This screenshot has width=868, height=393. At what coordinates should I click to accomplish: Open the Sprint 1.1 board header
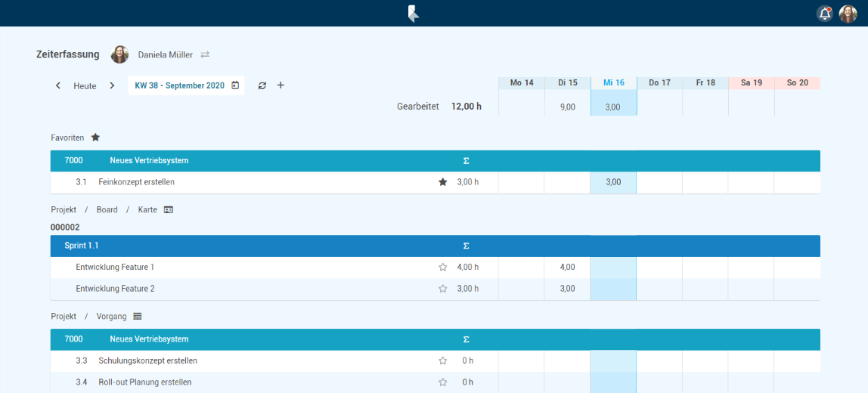[x=82, y=246]
